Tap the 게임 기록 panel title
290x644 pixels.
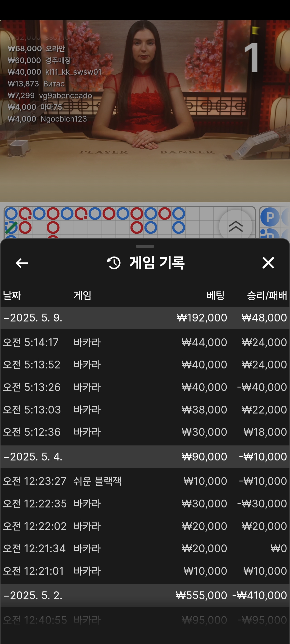157,263
